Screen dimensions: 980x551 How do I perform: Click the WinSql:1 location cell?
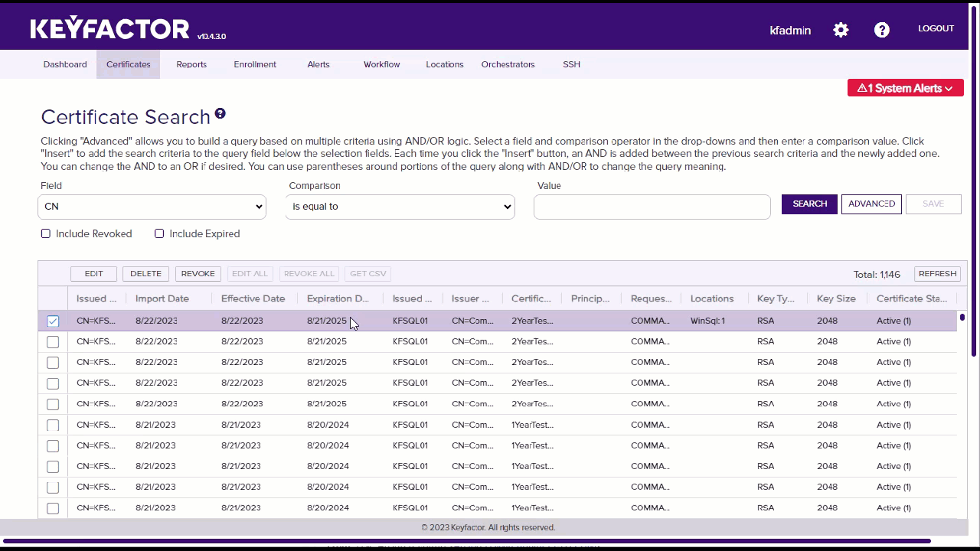pos(707,321)
